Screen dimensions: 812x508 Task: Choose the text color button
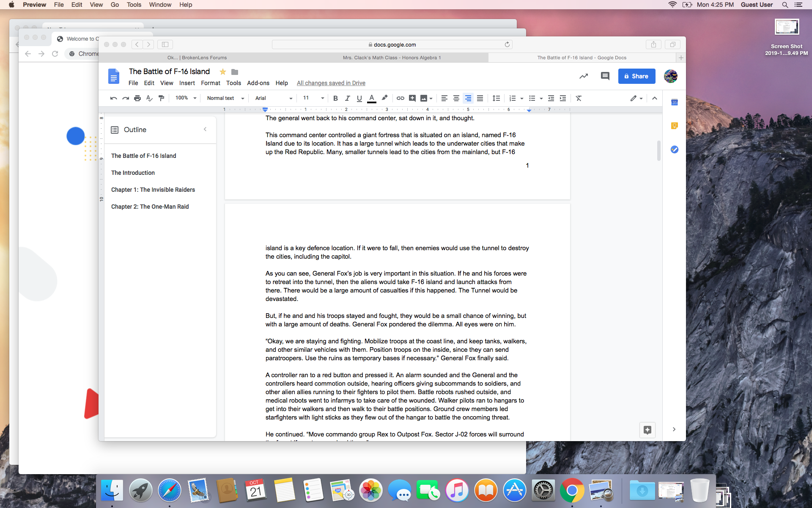(372, 98)
